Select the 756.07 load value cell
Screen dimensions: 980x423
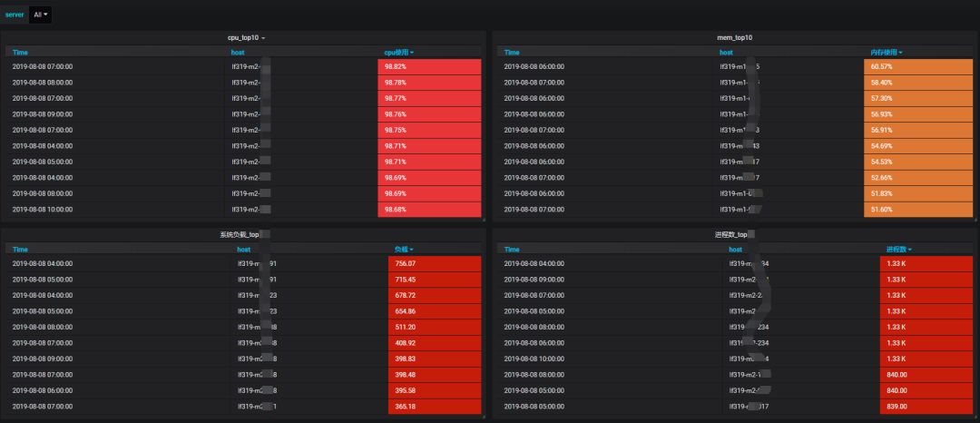(435, 263)
